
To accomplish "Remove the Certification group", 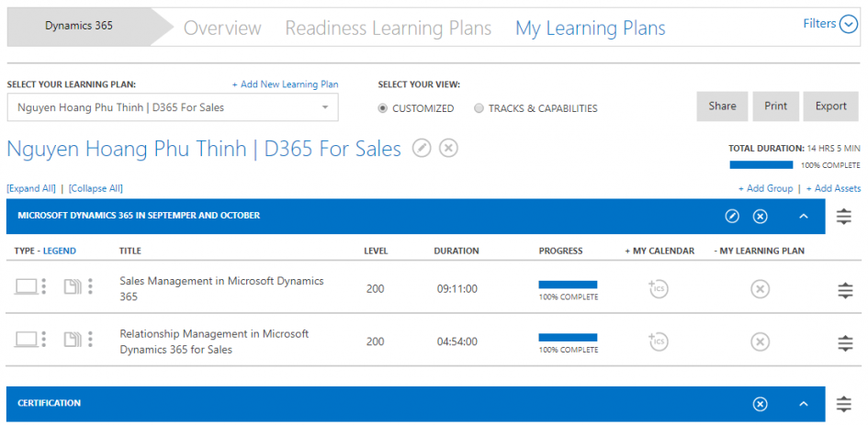I will [760, 404].
